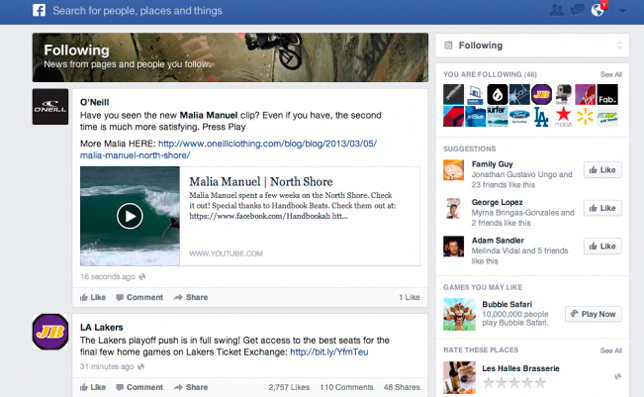Play the Malia Manuel video
644x397 pixels.
pyautogui.click(x=130, y=216)
